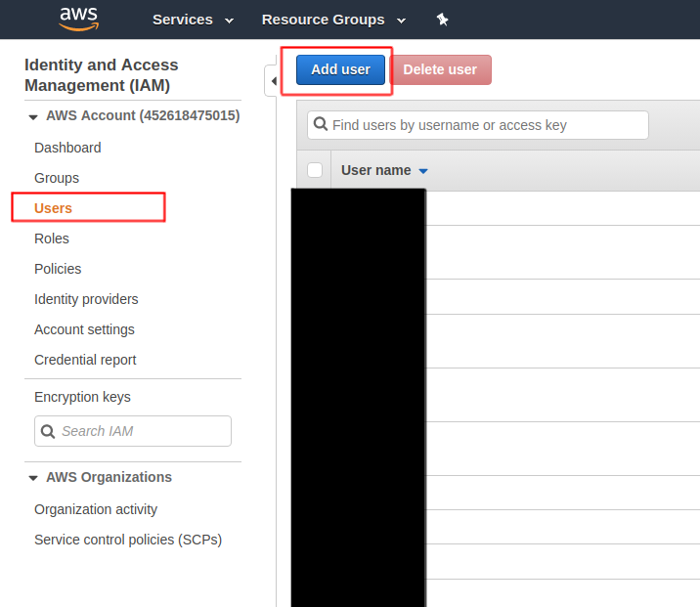Toggle the select-all users checkbox
Viewport: 700px width, 607px height.
pos(315,170)
